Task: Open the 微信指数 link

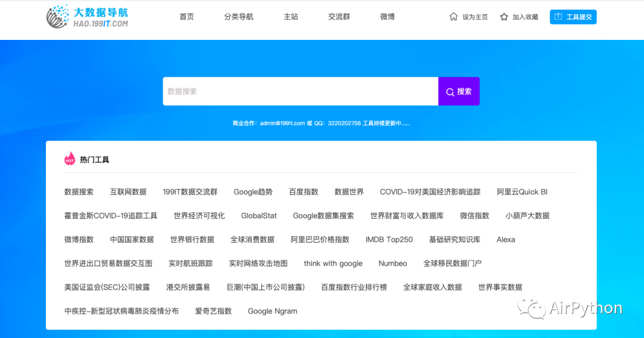Action: click(x=475, y=216)
